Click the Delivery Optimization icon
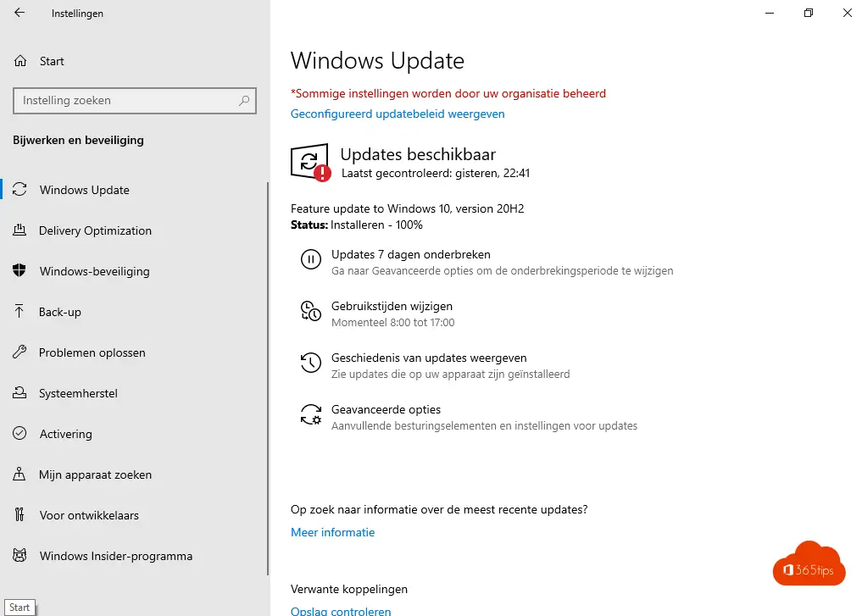Image resolution: width=862 pixels, height=616 pixels. (19, 230)
